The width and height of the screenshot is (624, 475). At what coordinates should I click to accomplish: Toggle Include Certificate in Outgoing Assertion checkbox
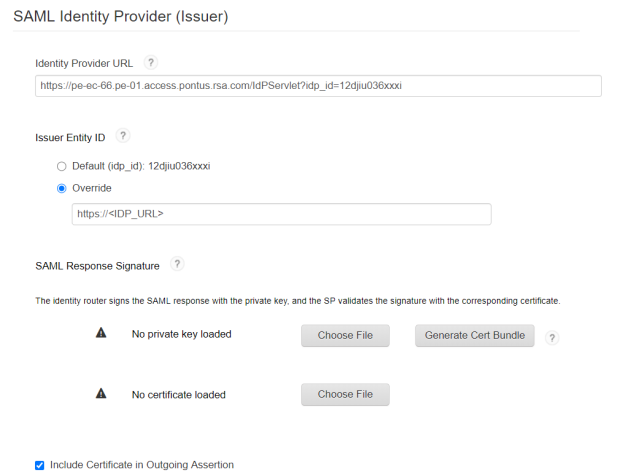40,465
